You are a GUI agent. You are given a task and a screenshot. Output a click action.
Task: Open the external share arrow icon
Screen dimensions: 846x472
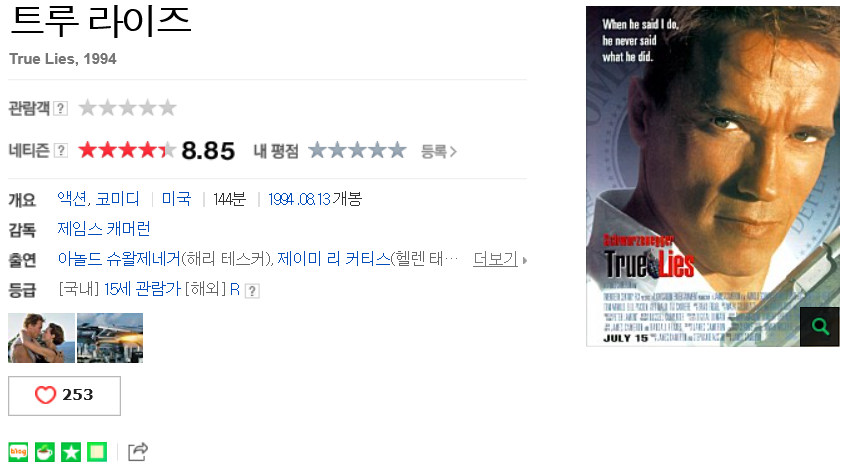138,452
